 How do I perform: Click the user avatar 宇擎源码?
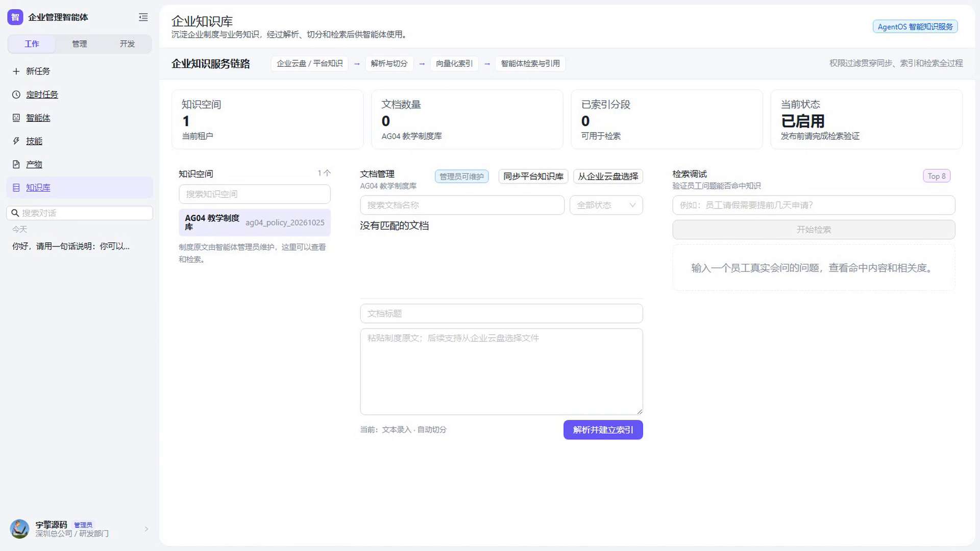coord(20,529)
